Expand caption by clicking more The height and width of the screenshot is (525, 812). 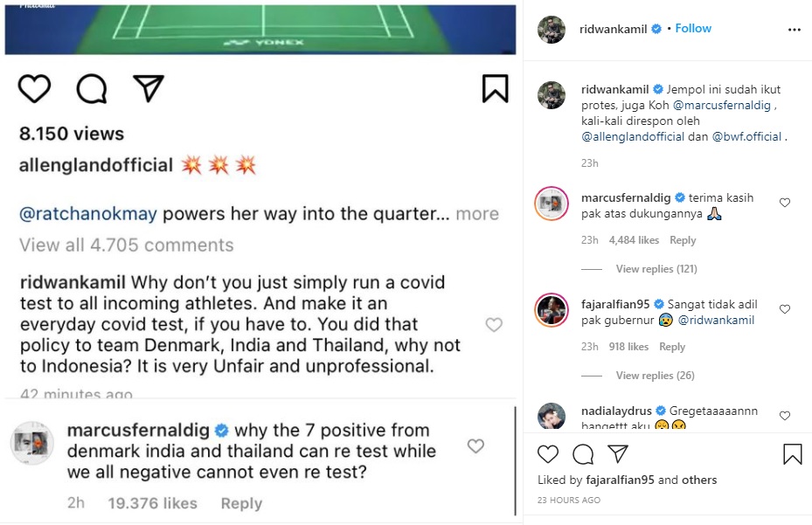click(477, 214)
